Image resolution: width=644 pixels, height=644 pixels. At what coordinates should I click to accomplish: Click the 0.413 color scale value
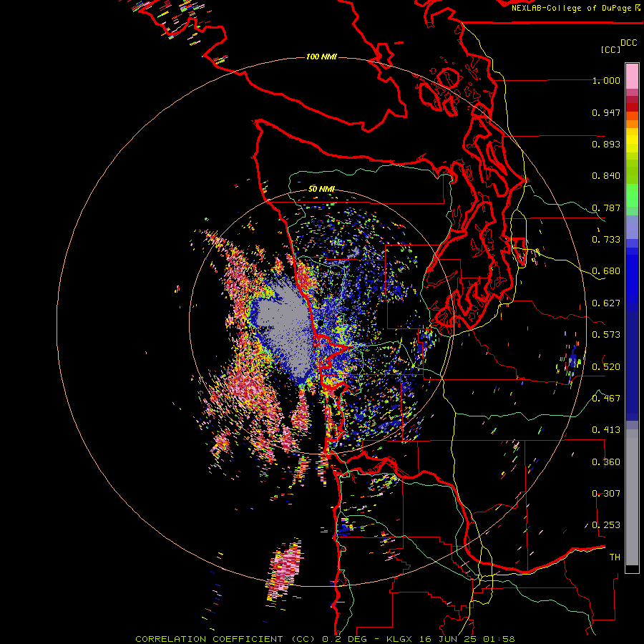(606, 430)
